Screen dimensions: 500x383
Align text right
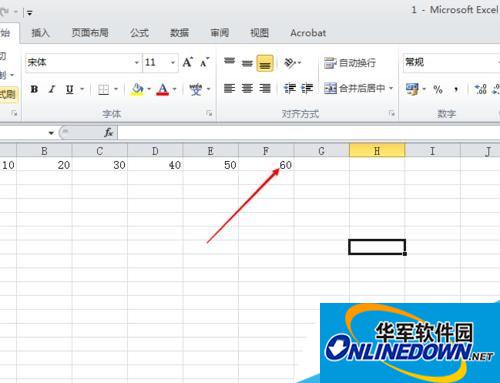click(265, 88)
